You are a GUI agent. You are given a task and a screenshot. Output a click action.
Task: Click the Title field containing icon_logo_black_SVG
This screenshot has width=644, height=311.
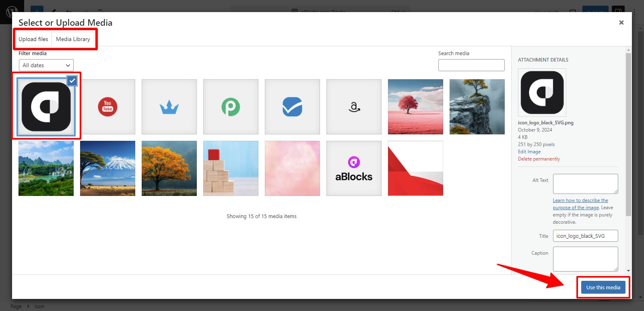point(586,236)
